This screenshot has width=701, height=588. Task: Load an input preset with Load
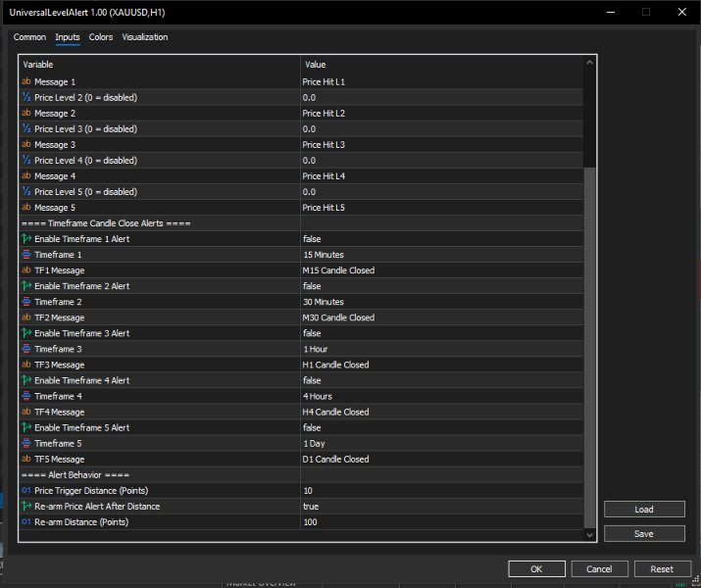pyautogui.click(x=644, y=510)
